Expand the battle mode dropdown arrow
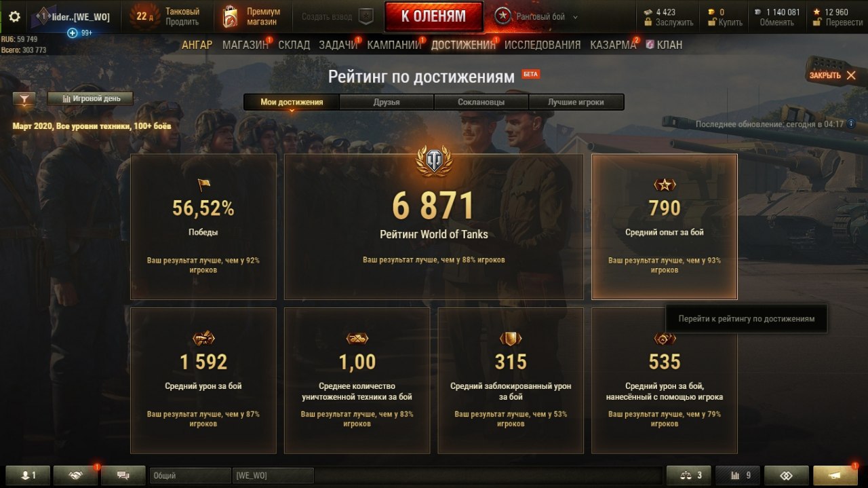This screenshot has width=868, height=488. coord(576,17)
